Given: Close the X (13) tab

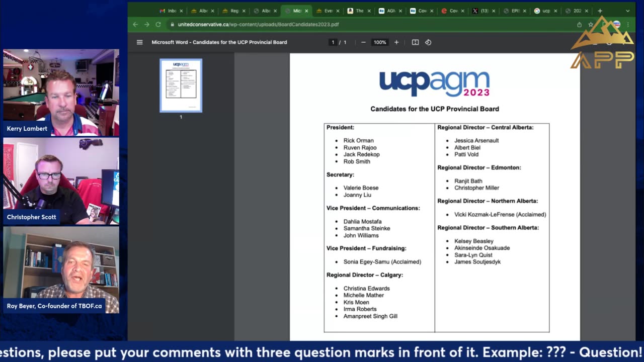Looking at the screenshot, I should 493,11.
